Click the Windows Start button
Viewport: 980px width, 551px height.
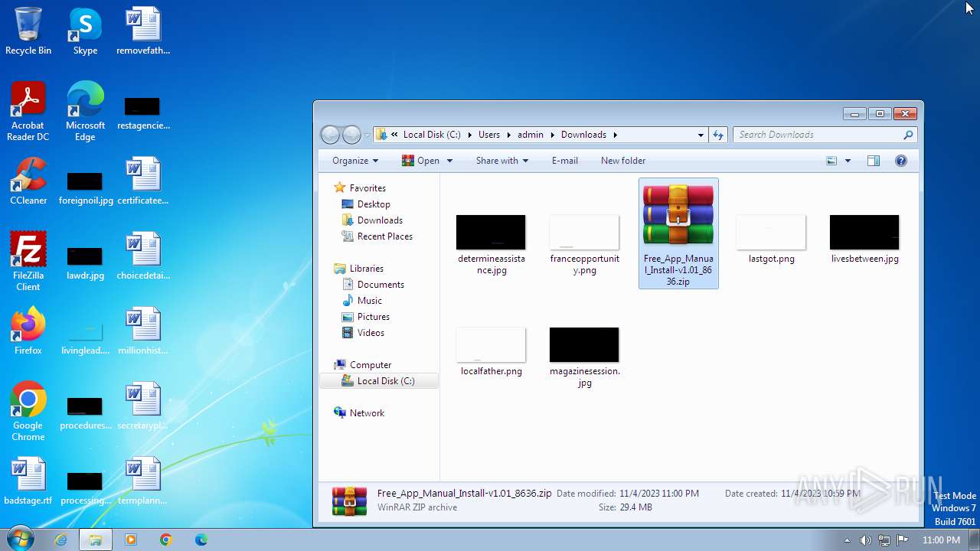(19, 540)
